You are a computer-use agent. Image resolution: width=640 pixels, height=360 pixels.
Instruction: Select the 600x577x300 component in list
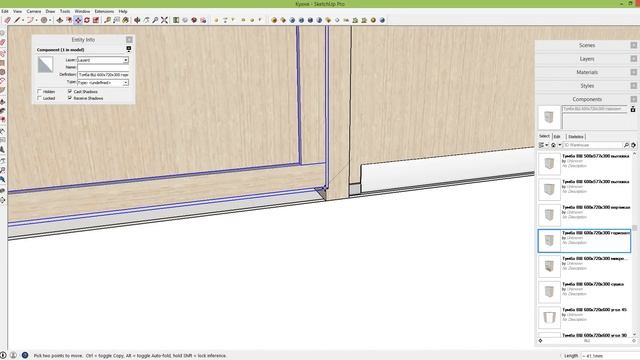point(584,189)
